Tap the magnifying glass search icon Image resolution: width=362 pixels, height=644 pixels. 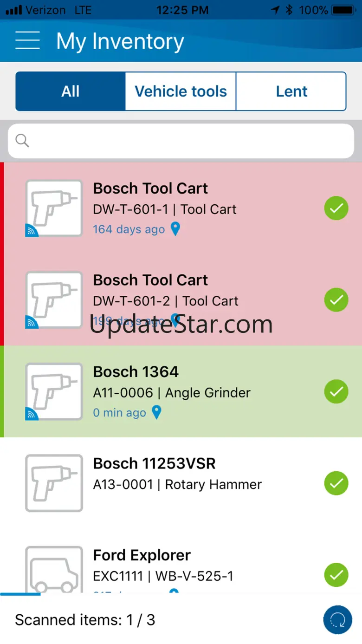click(22, 140)
